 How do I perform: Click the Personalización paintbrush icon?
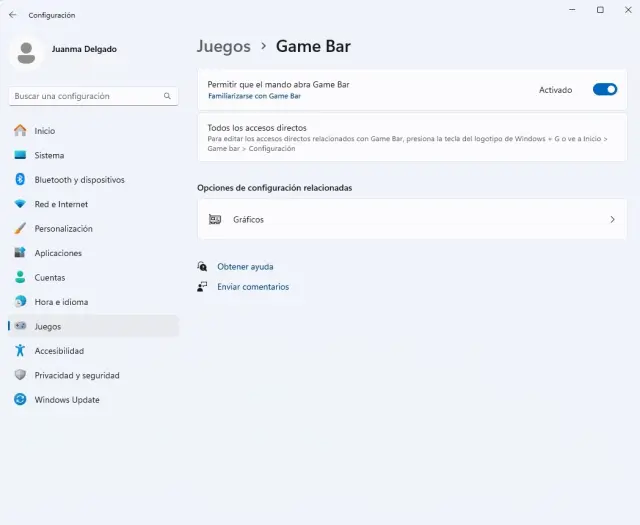20,229
